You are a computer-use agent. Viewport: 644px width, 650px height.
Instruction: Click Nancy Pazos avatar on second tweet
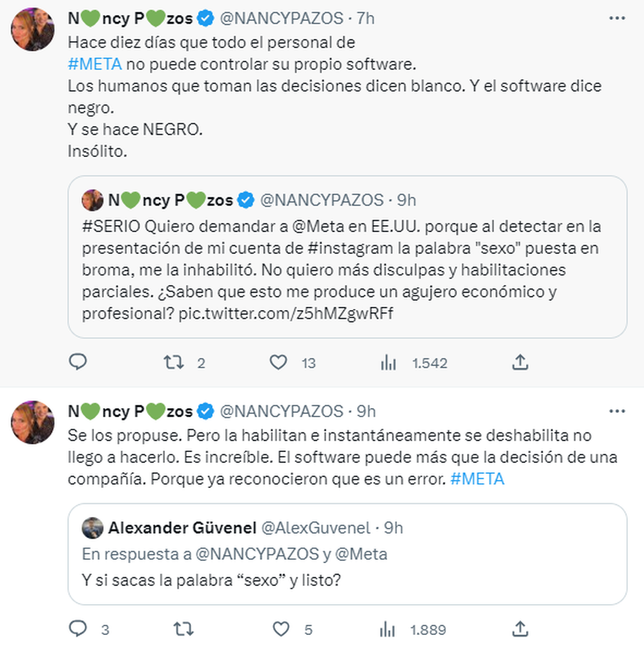tap(33, 422)
